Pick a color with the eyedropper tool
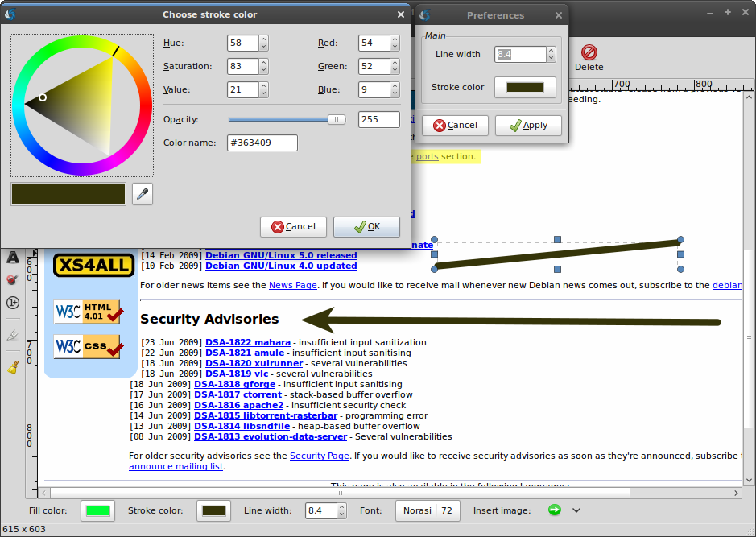Viewport: 756px width, 537px height. [x=143, y=194]
